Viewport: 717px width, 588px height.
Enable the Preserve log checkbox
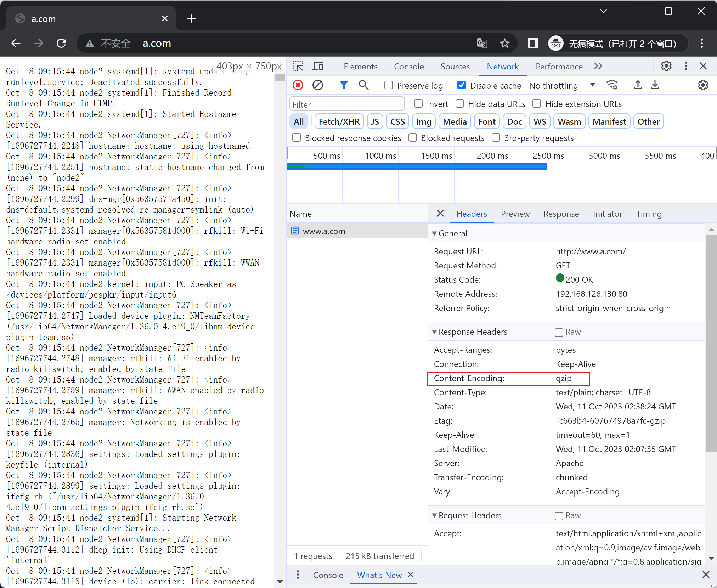tap(389, 85)
